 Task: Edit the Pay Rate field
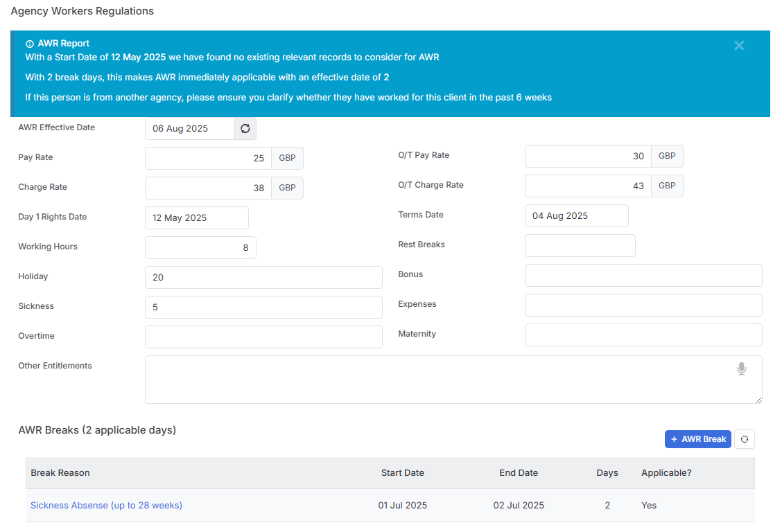click(208, 158)
